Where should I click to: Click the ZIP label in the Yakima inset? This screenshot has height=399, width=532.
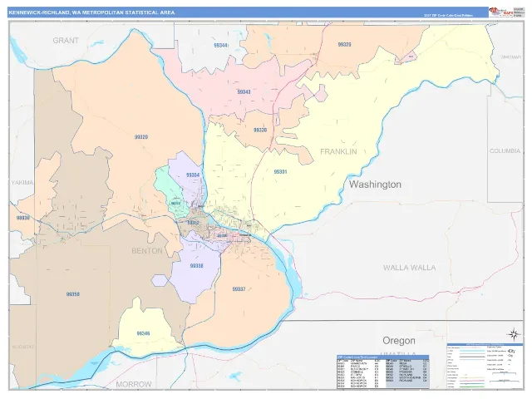pyautogui.click(x=23, y=218)
